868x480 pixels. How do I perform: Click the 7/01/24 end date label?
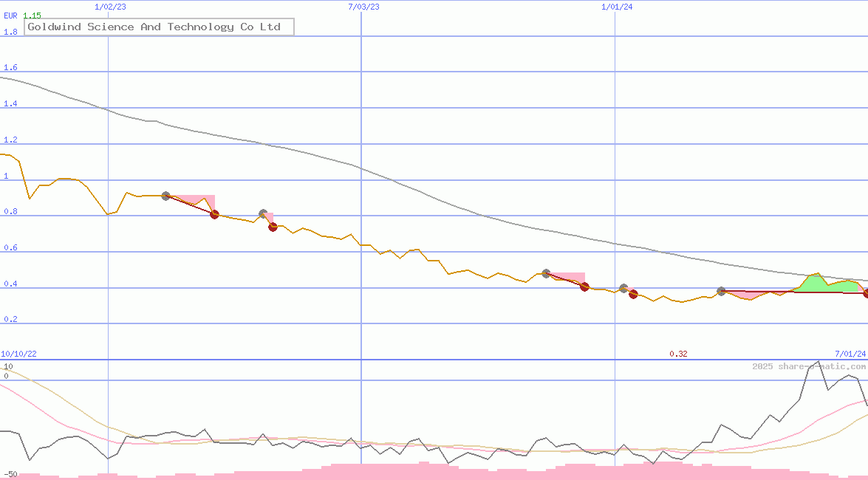point(850,354)
